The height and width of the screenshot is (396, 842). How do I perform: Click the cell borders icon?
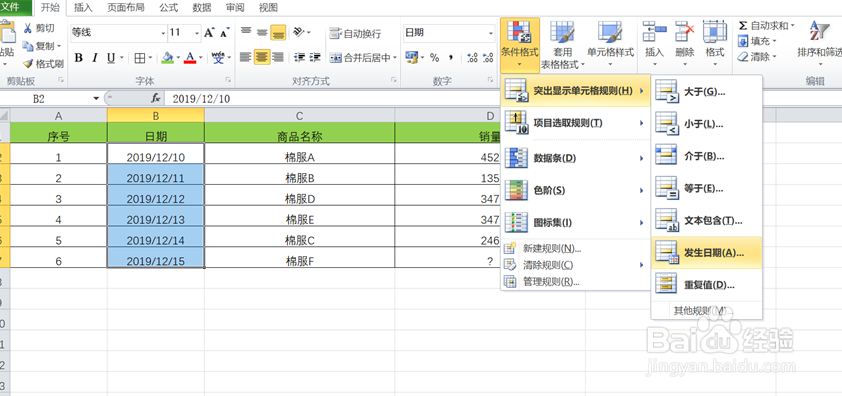139,57
